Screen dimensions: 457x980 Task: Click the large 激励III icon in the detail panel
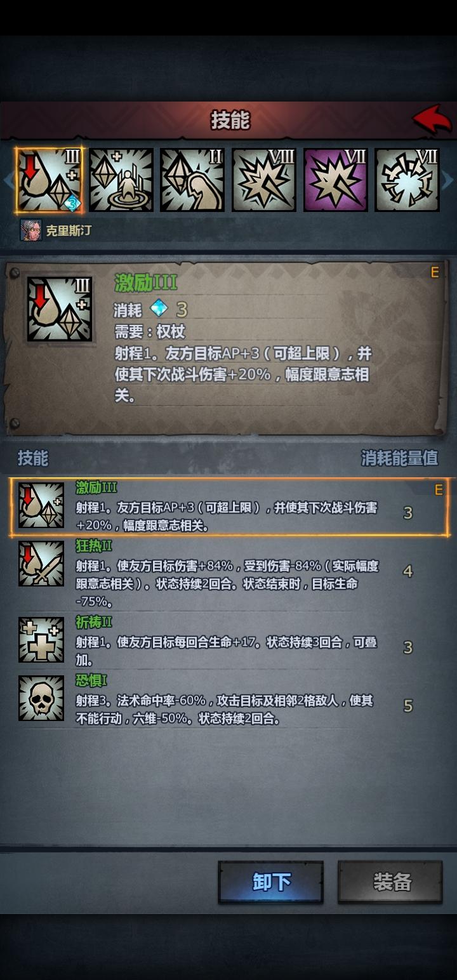tap(60, 309)
